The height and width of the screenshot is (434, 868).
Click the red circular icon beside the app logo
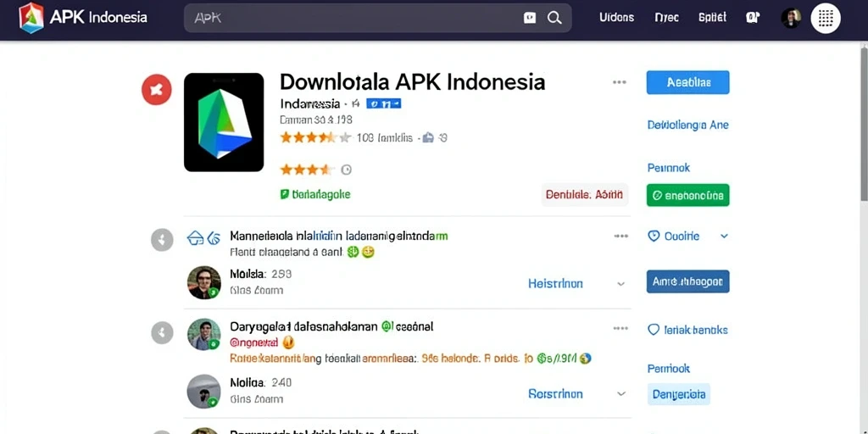click(x=157, y=90)
